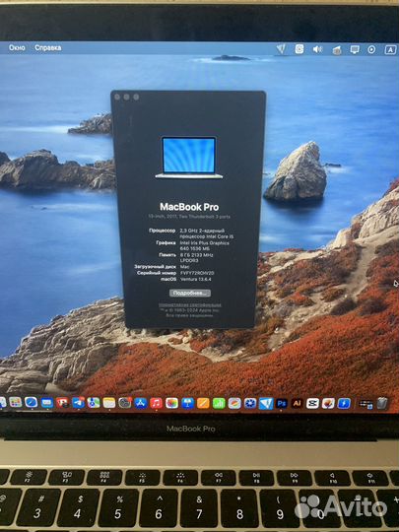Open Photos from the Dock
Viewport: 399px width, 532px height.
(x=172, y=403)
